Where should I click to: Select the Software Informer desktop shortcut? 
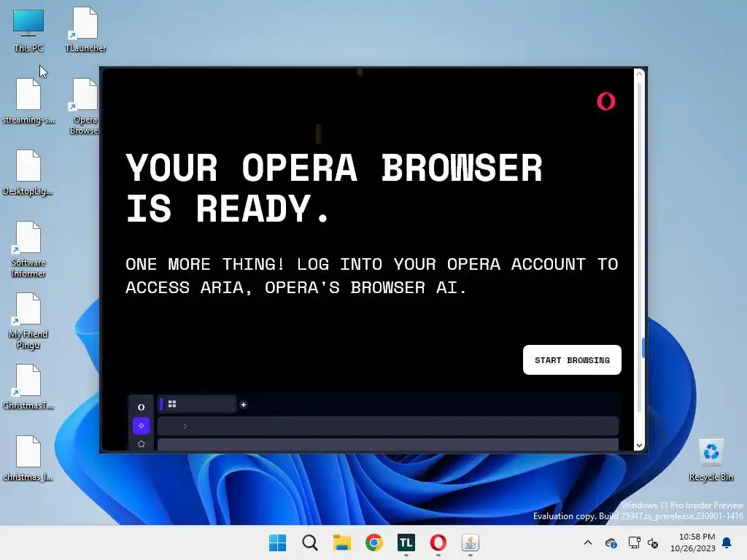point(28,249)
